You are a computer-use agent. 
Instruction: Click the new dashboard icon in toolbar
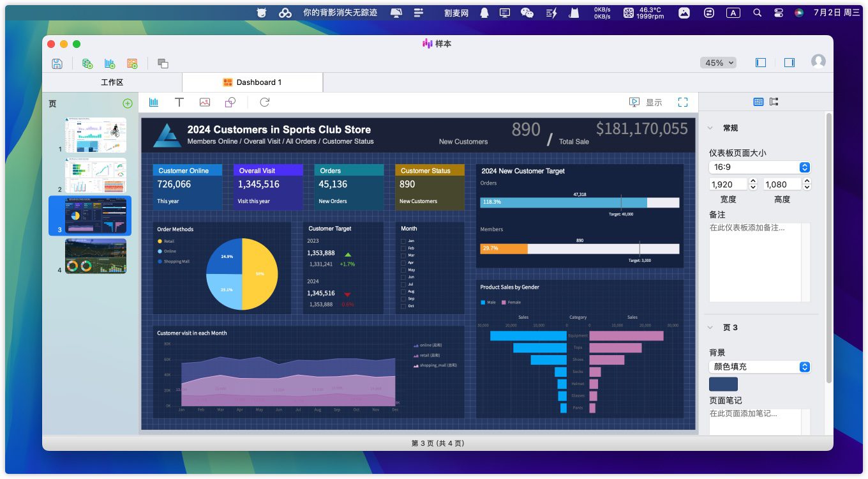(x=132, y=63)
